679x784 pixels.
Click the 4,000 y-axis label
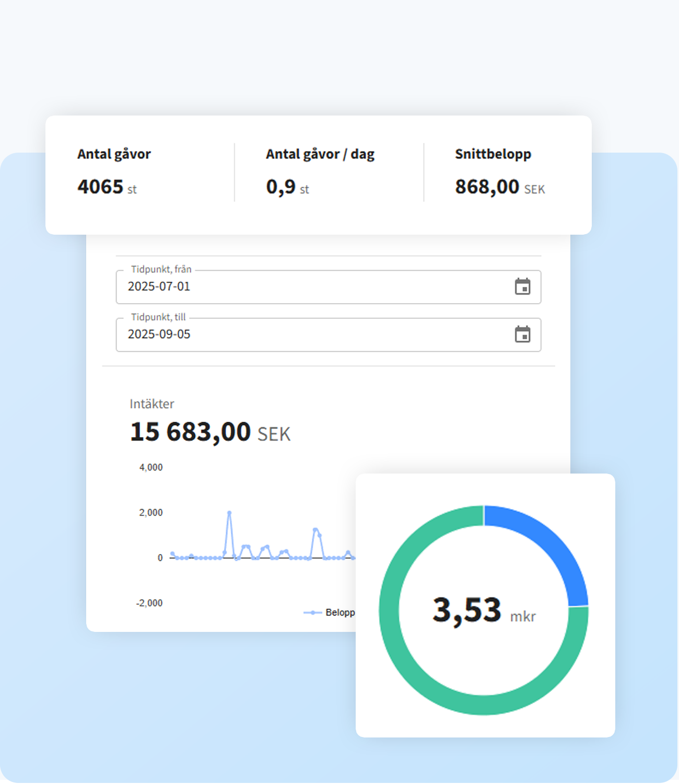coord(151,467)
